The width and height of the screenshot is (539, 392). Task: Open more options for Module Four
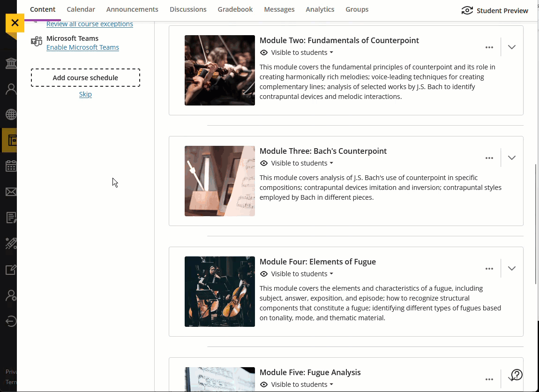[x=489, y=269]
